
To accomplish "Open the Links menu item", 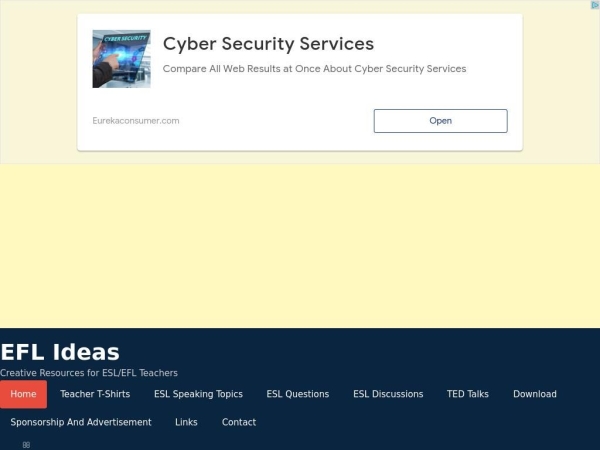I will coord(186,422).
